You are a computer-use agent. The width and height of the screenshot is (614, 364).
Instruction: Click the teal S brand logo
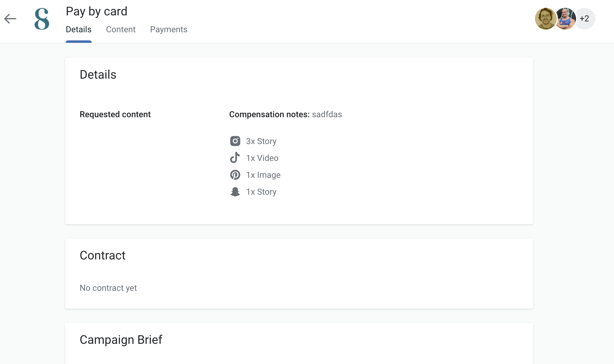pyautogui.click(x=42, y=19)
